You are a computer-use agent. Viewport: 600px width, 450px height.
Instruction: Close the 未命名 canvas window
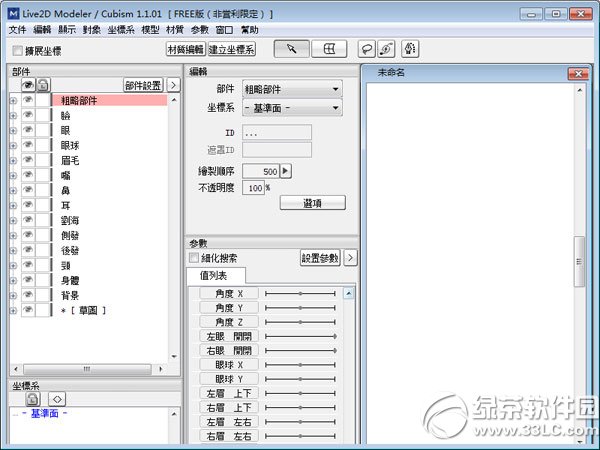[x=578, y=73]
